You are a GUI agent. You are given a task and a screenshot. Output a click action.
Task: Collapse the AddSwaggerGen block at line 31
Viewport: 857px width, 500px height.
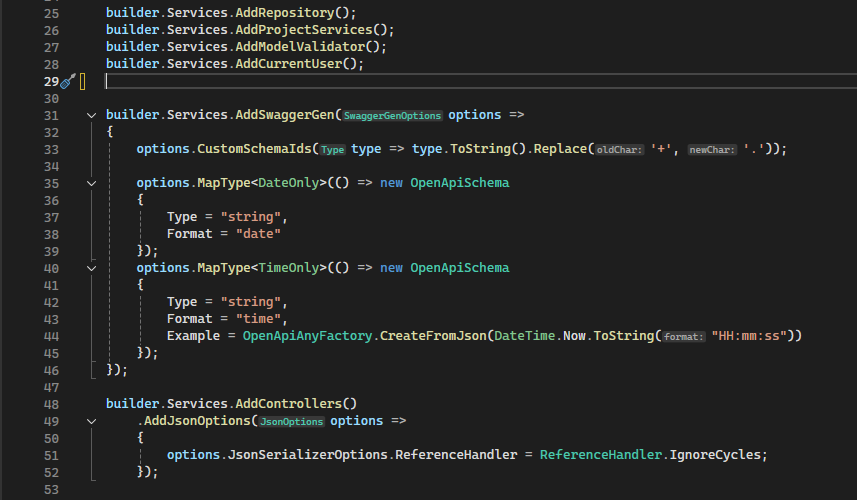(x=91, y=115)
